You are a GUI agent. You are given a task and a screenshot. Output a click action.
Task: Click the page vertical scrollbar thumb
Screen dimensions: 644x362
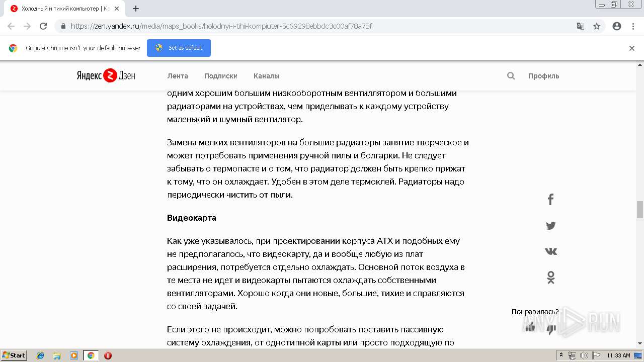640,210
